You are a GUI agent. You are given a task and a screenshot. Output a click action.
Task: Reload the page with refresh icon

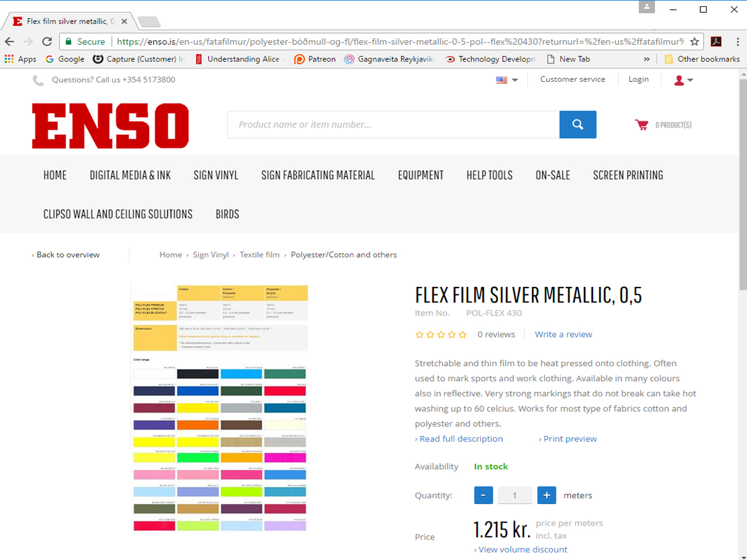[47, 41]
